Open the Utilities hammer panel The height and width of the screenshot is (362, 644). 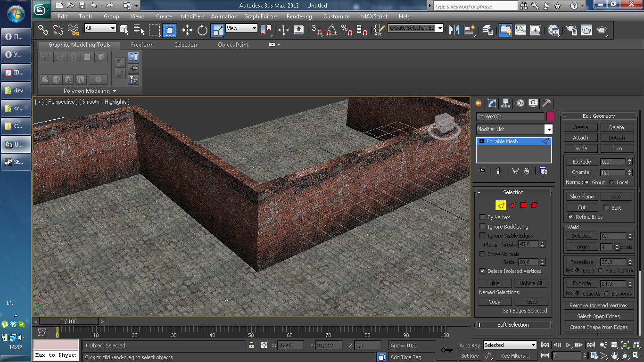coord(546,103)
